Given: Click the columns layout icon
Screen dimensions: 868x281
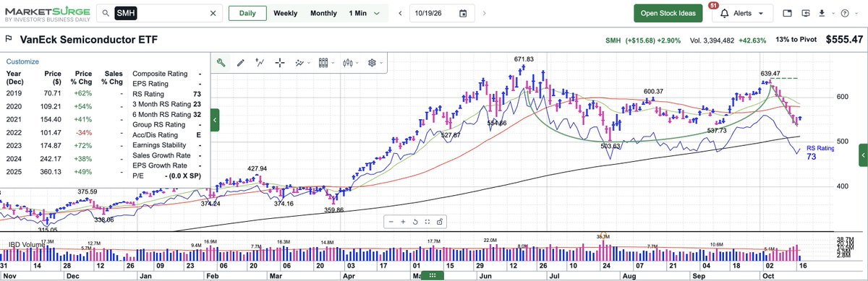Looking at the screenshot, I should pyautogui.click(x=324, y=63).
